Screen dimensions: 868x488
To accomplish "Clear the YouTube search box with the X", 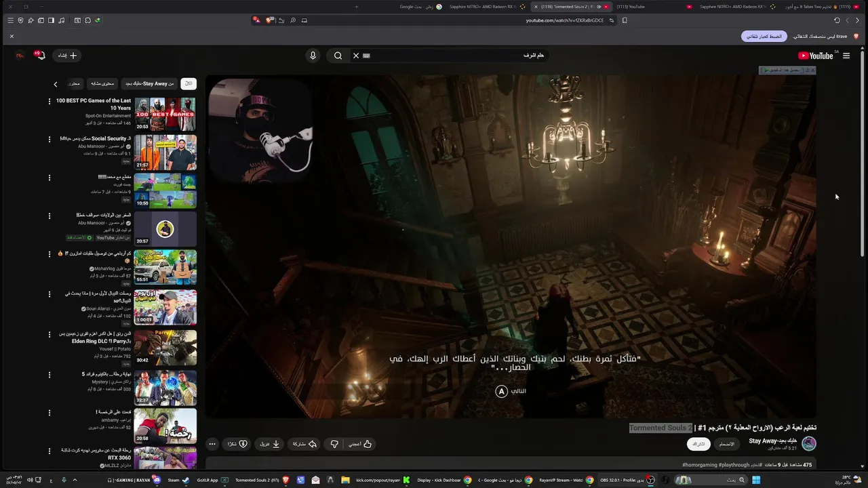I will [x=356, y=56].
